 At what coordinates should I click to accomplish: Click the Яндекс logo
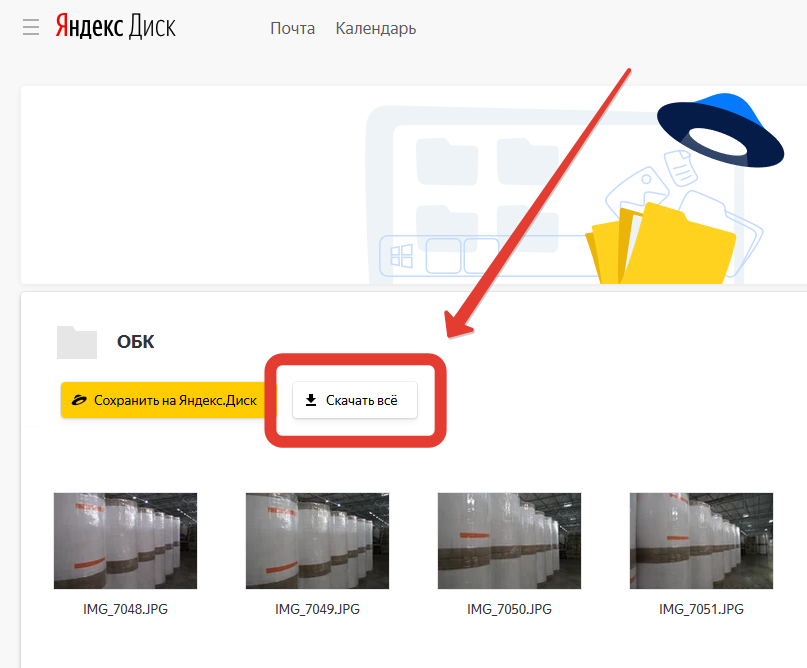88,27
